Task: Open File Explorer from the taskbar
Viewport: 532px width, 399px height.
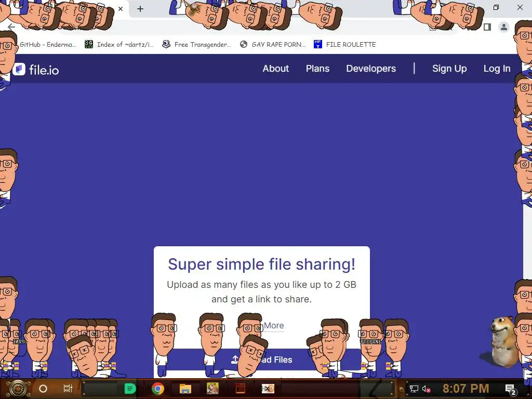Action: coord(185,389)
